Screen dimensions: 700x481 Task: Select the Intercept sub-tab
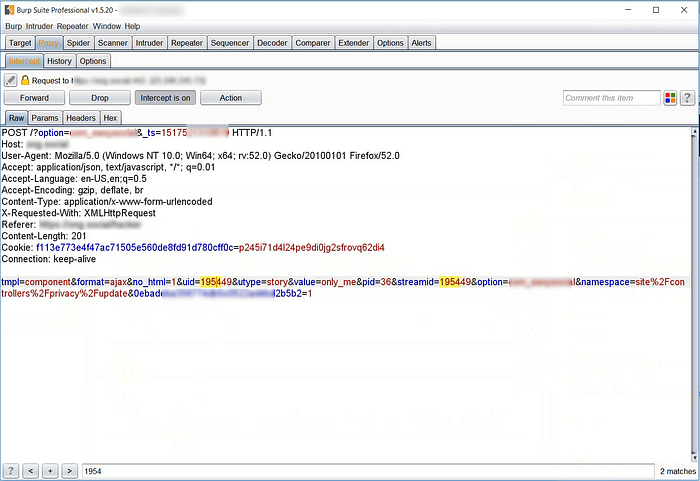point(24,61)
